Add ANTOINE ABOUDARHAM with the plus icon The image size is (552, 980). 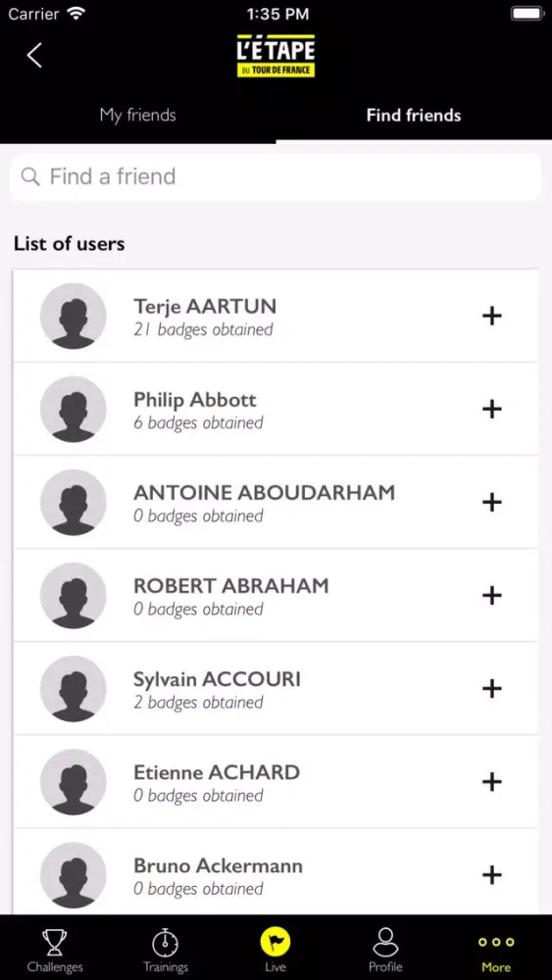pos(492,502)
